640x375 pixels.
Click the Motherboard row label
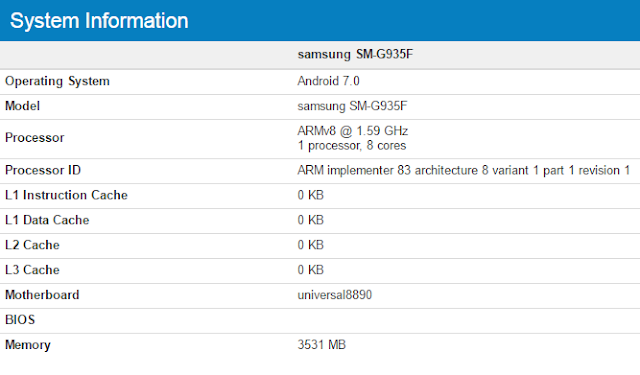click(42, 295)
